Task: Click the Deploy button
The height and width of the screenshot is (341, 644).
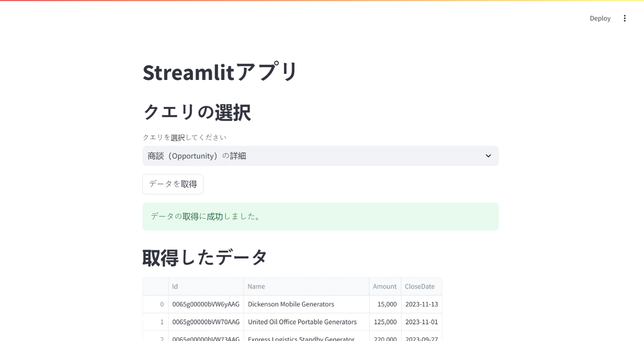Action: [600, 18]
